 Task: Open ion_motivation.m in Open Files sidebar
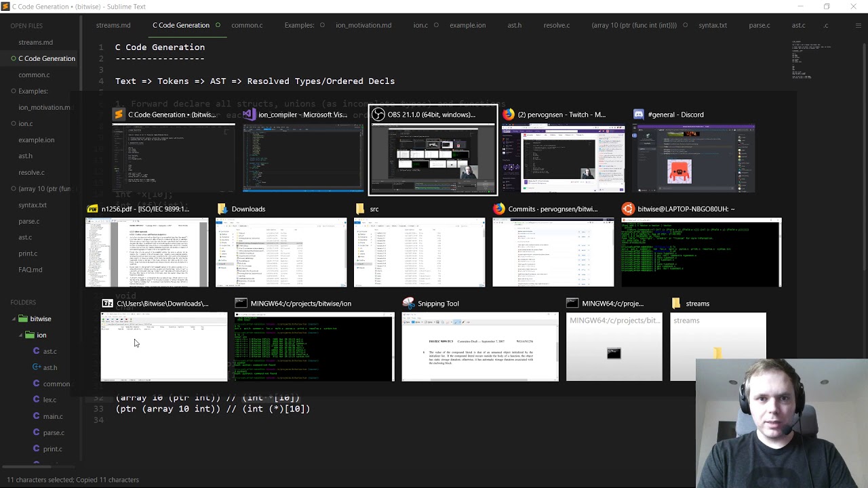click(44, 107)
